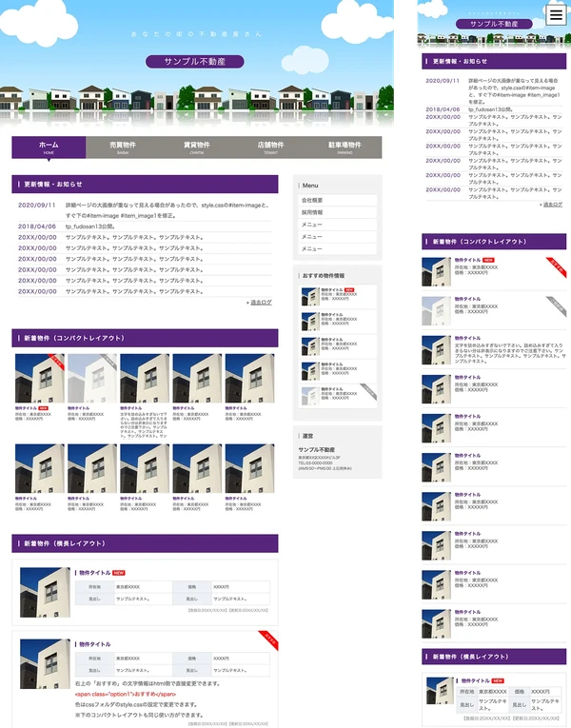
Task: Click the tp_fudosan13公開 news entry in desktop view
Action: [89, 226]
